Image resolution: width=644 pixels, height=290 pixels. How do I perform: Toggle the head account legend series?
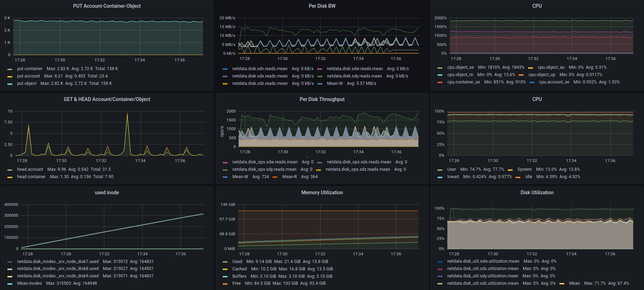tap(30, 169)
